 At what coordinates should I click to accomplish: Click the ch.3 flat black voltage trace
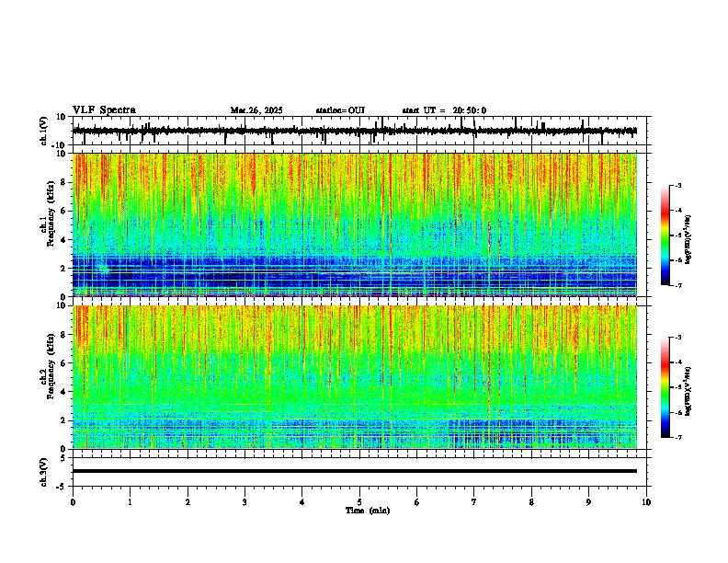tap(355, 471)
